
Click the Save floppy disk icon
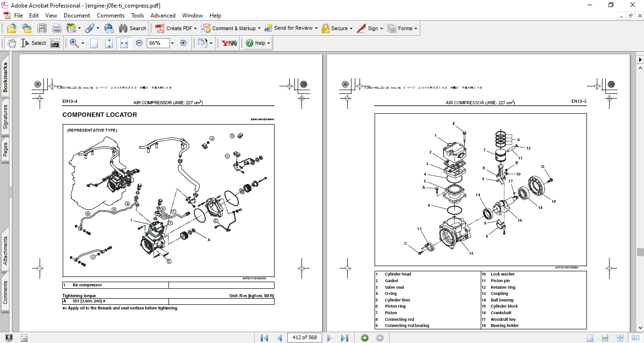coord(42,28)
